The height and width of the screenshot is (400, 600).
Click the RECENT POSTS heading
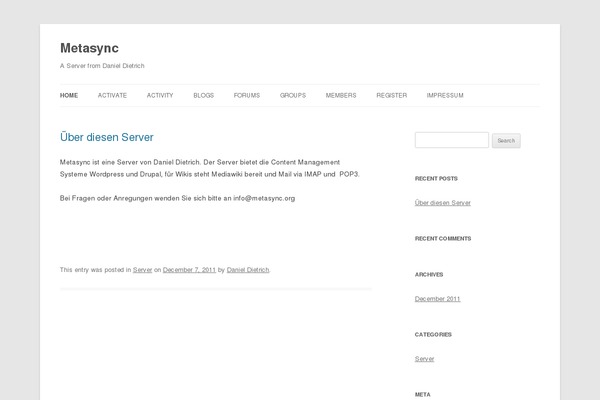tap(436, 178)
